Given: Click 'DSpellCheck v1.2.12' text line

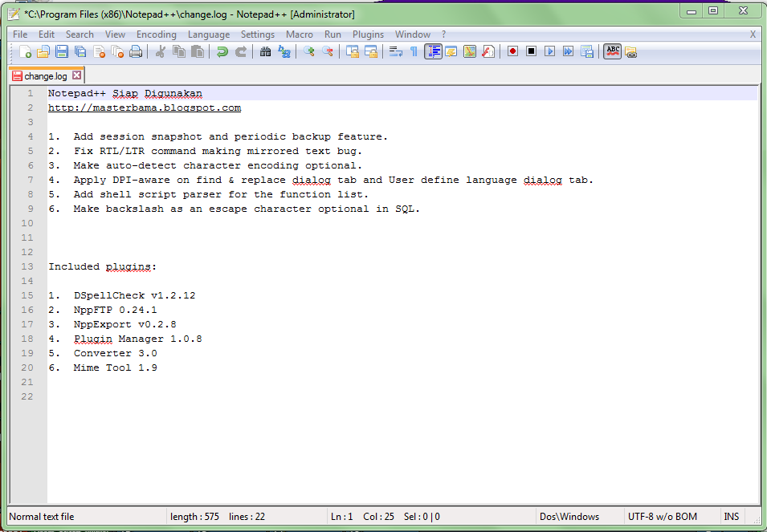Looking at the screenshot, I should click(134, 295).
